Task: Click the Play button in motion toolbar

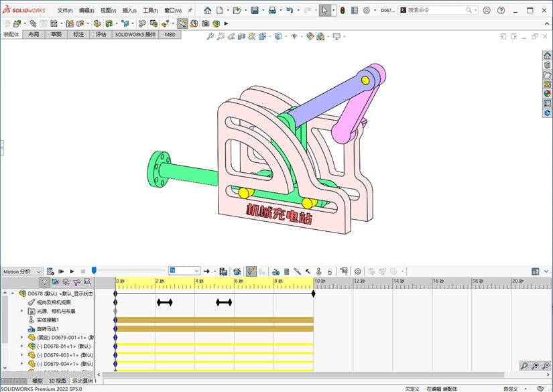Action: 72,271
